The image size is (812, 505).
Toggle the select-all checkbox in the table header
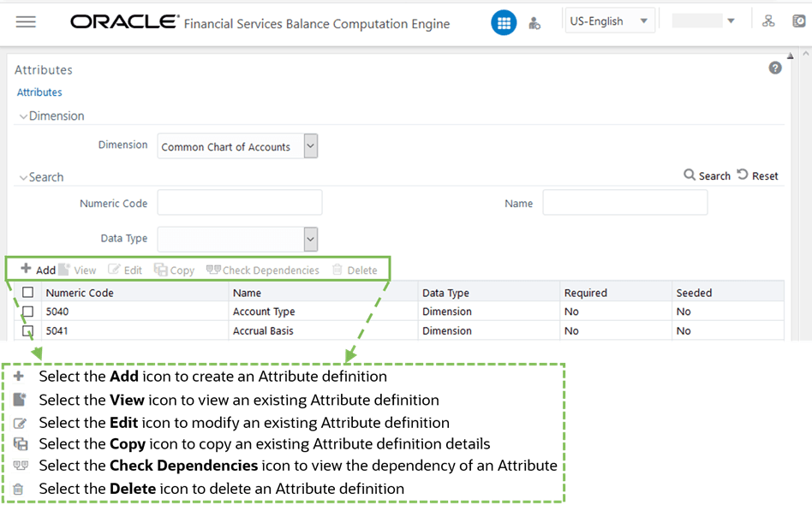click(28, 293)
